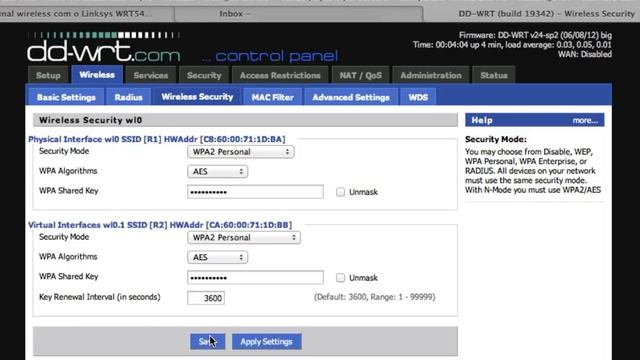Open the Help more... link

585,120
